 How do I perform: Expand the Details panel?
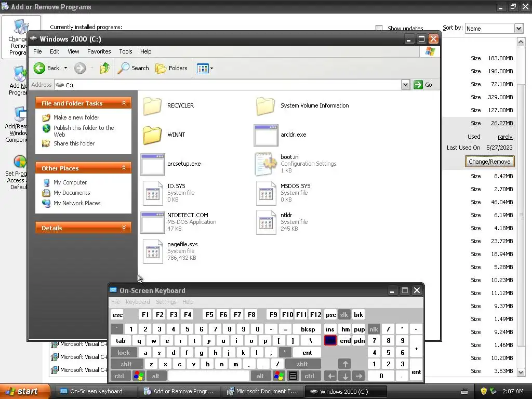pyautogui.click(x=124, y=228)
